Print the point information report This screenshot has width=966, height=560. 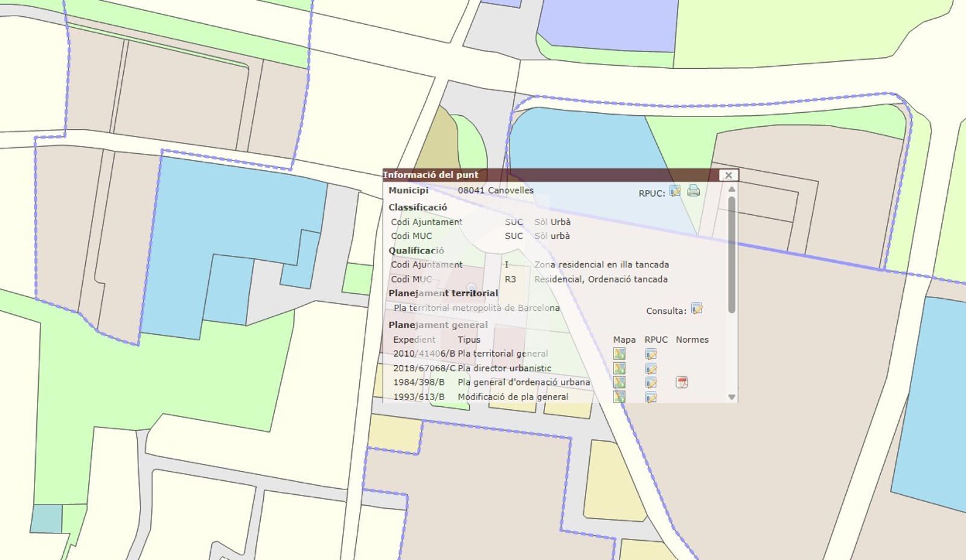[x=693, y=191]
